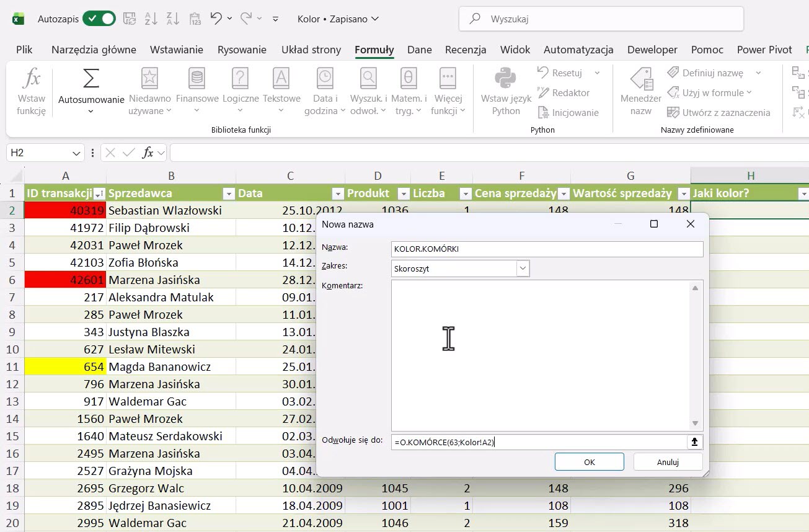Click sort ascending A-Z icon
This screenshot has height=532, width=809.
coord(151,19)
